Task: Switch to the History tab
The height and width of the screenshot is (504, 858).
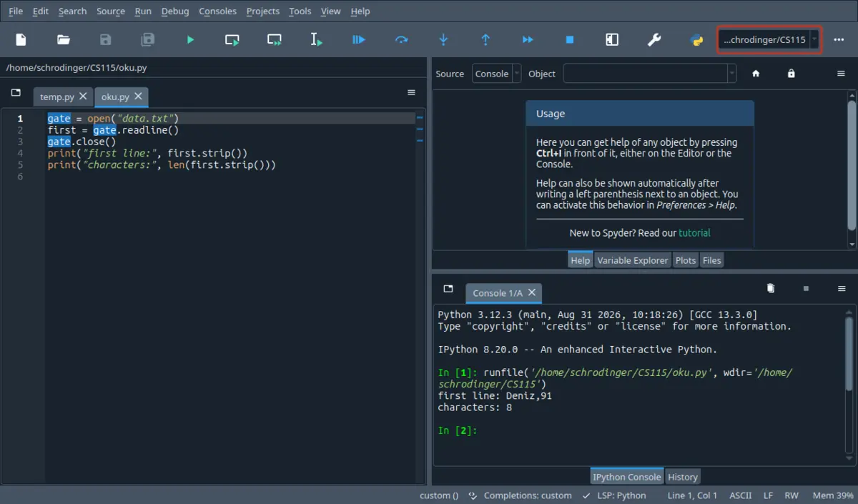Action: click(x=683, y=477)
